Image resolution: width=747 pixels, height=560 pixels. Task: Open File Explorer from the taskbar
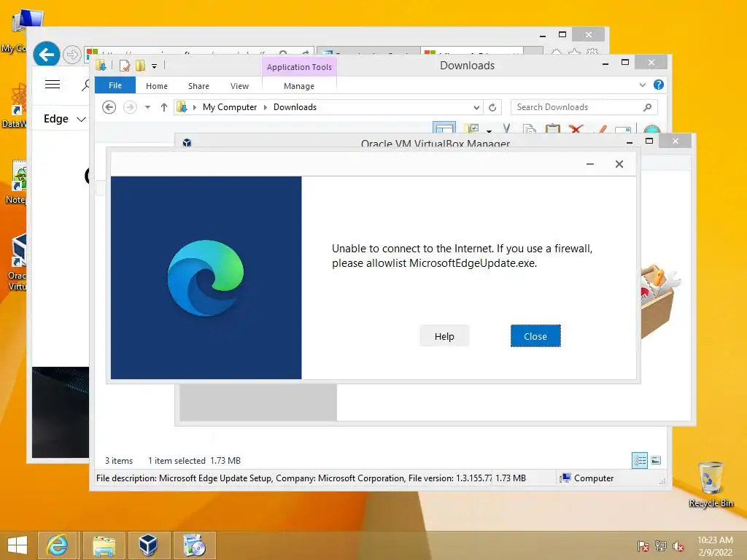pyautogui.click(x=104, y=545)
